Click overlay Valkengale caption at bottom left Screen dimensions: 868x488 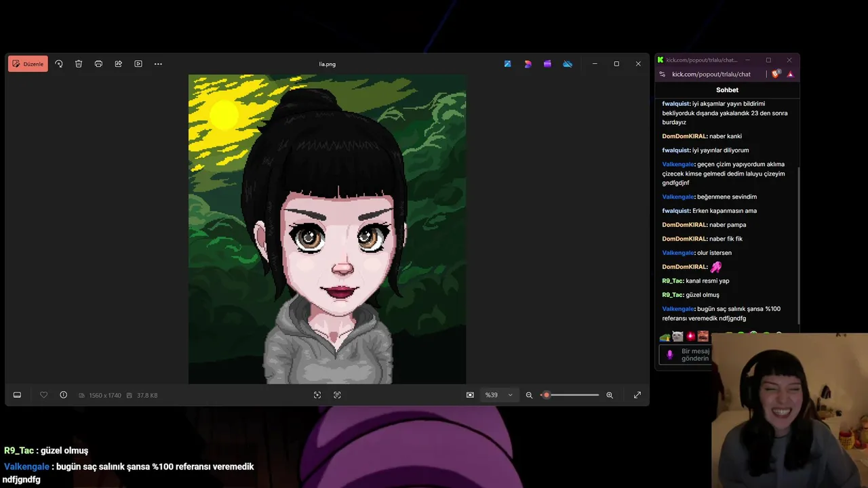click(x=129, y=473)
